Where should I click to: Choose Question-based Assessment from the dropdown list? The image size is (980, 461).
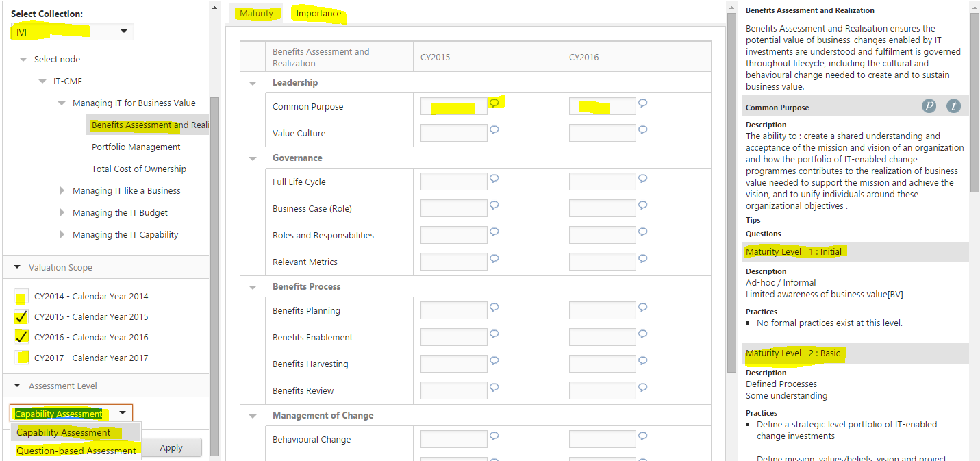tap(76, 451)
